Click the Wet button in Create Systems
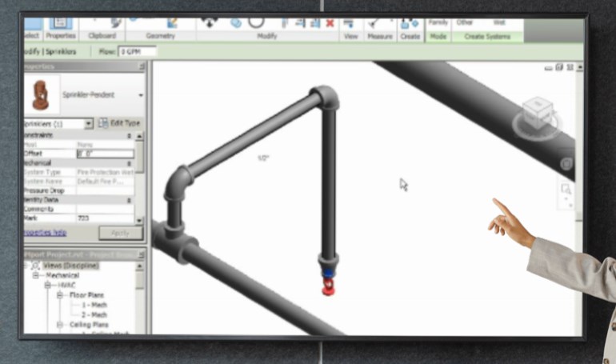This screenshot has width=616, height=364. click(x=499, y=22)
